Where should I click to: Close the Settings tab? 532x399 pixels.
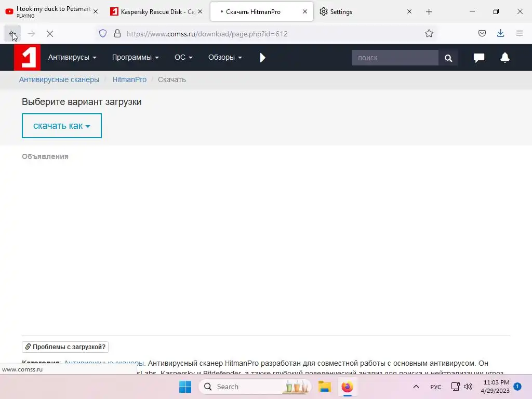tap(409, 11)
